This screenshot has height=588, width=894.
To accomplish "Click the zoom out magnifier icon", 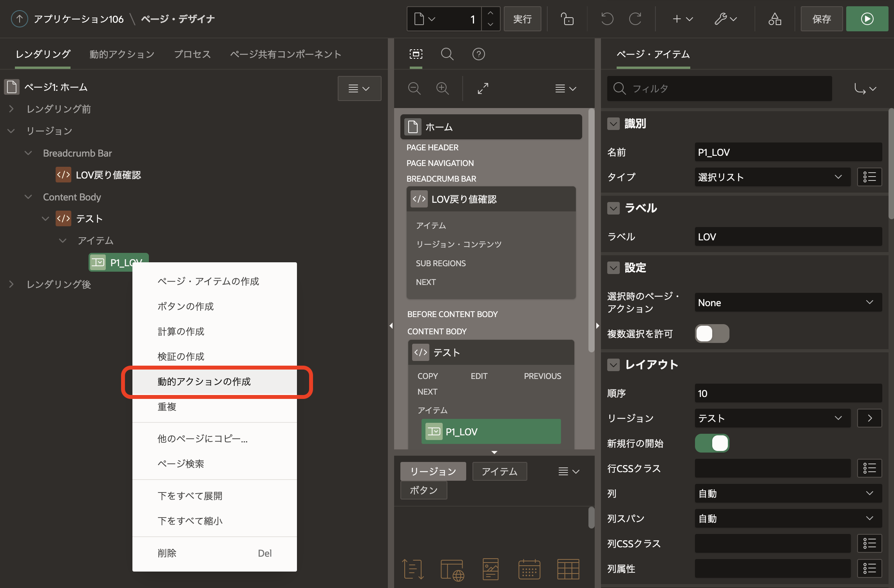I will [414, 88].
